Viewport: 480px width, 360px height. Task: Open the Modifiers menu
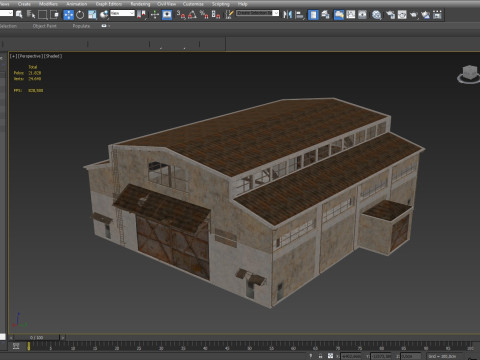click(49, 4)
